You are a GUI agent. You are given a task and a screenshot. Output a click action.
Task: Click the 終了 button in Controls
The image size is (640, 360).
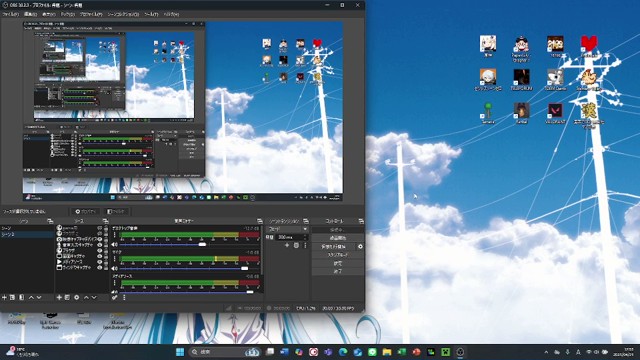tap(338, 271)
